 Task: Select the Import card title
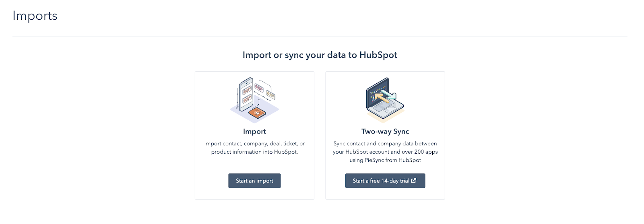(x=254, y=132)
